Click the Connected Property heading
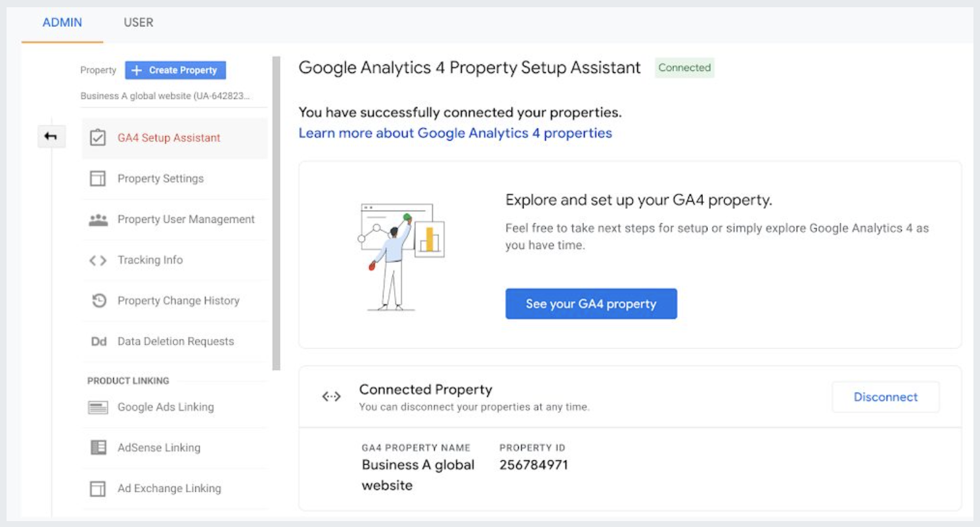980x527 pixels. tap(426, 390)
